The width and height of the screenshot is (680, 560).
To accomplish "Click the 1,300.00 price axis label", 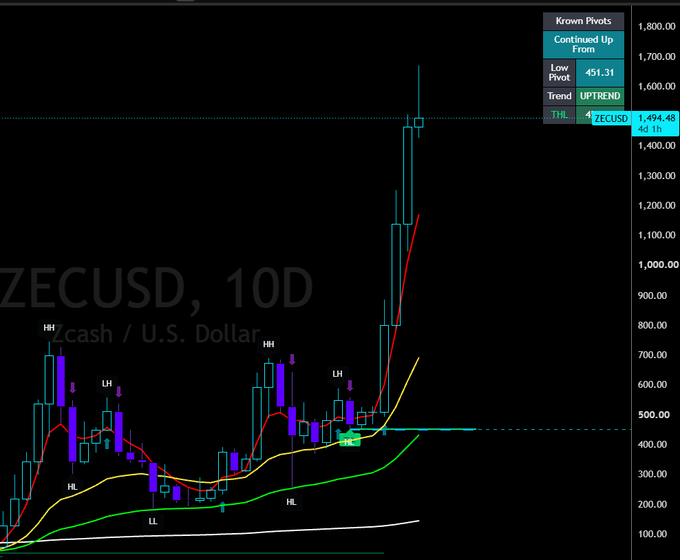I will coord(657,176).
